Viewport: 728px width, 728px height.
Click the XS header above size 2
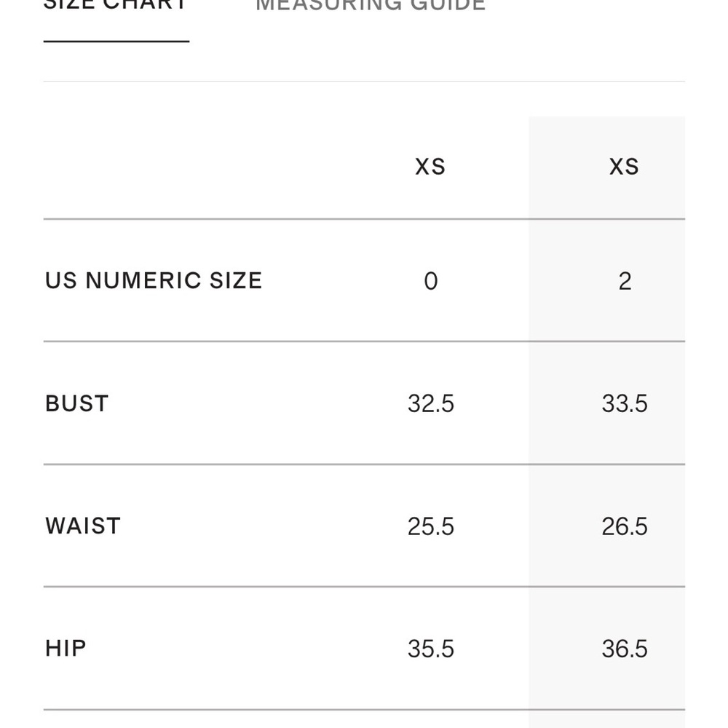[x=624, y=167]
